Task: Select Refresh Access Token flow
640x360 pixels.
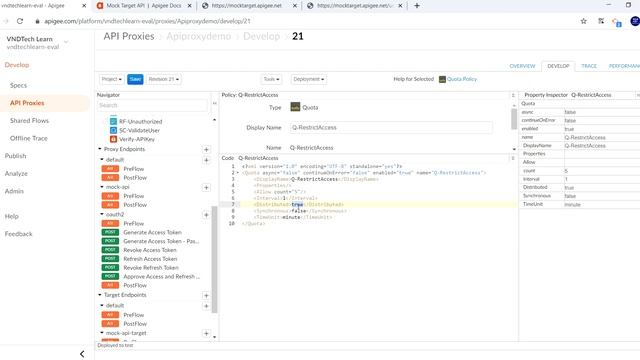Action: click(150, 259)
